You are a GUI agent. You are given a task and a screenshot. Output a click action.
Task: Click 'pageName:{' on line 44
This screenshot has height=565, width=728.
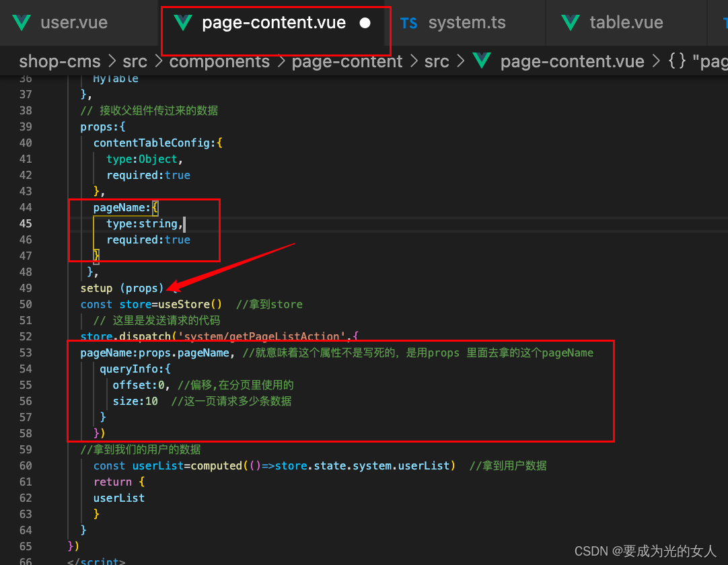coord(126,208)
